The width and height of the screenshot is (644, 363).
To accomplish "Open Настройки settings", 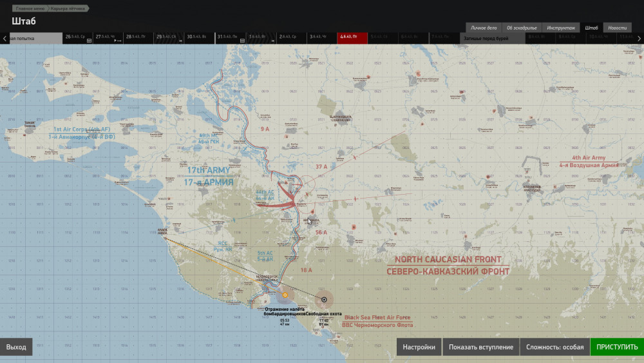I will (419, 347).
